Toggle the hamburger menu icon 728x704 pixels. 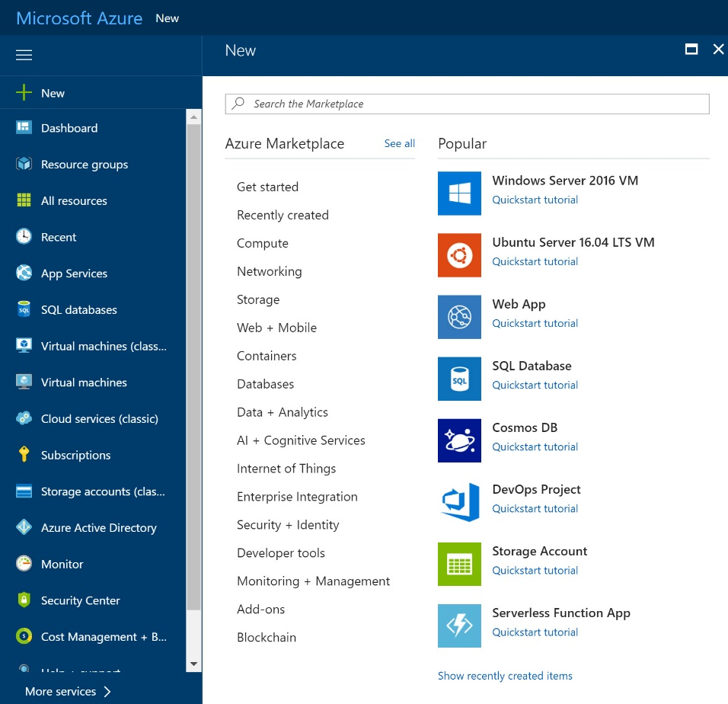tap(24, 55)
